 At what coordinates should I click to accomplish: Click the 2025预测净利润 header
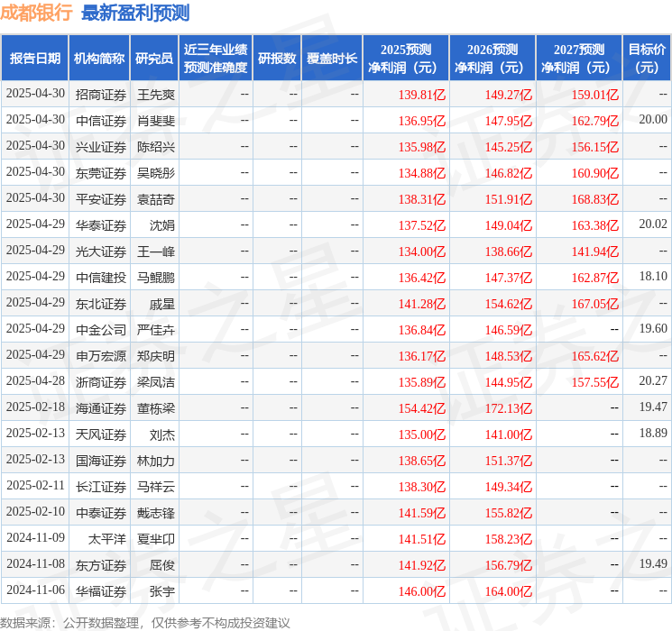[405, 59]
